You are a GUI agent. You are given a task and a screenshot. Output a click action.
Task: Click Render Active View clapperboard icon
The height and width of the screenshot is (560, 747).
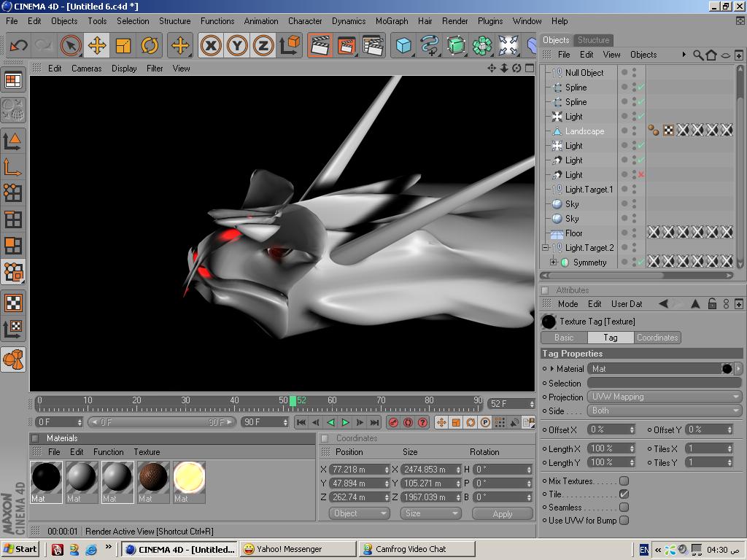(x=320, y=46)
